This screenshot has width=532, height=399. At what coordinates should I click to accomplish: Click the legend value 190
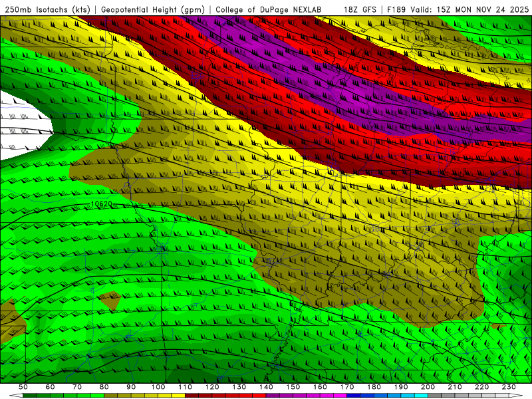coord(401,387)
